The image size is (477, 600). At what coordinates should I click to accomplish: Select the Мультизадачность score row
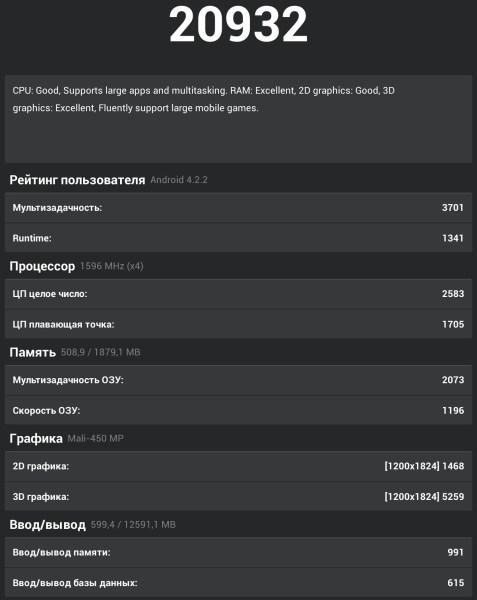pos(238,207)
